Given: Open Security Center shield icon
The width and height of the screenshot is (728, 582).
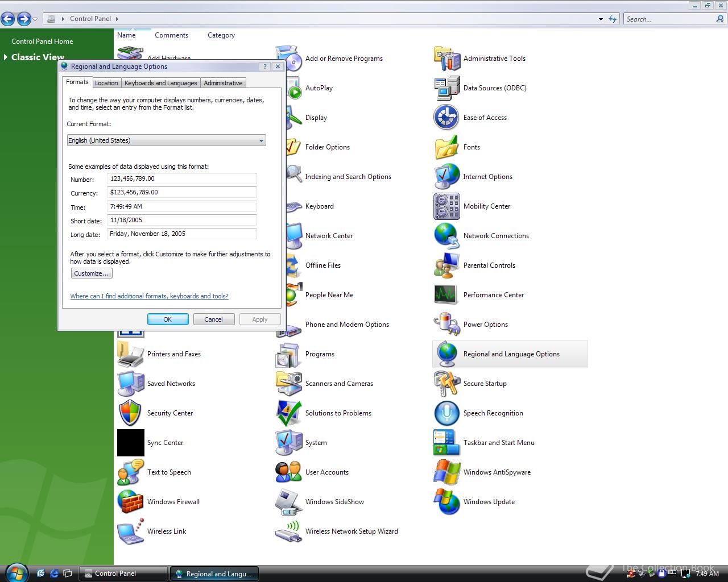Looking at the screenshot, I should pyautogui.click(x=131, y=413).
